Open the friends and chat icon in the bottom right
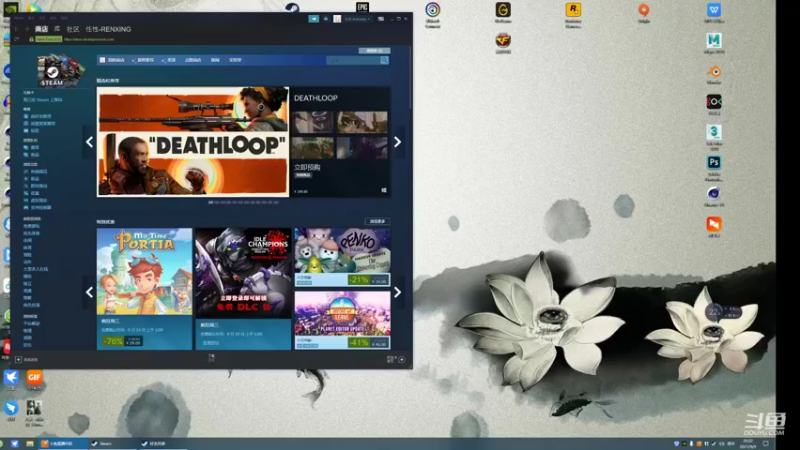 [x=402, y=360]
